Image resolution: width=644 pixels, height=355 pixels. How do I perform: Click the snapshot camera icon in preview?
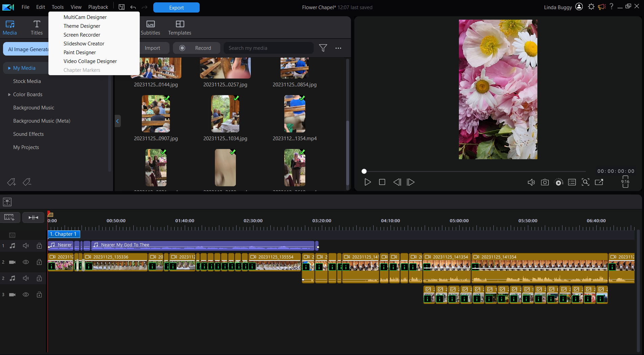(545, 182)
